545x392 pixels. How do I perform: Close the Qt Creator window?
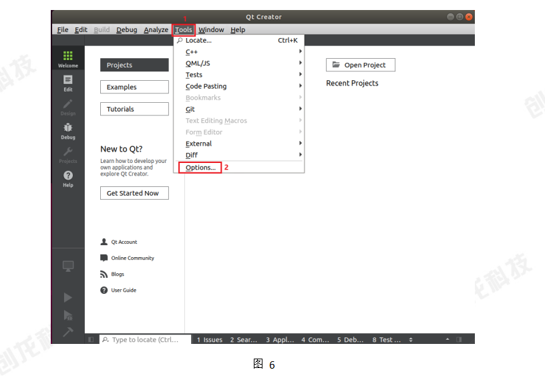[469, 17]
